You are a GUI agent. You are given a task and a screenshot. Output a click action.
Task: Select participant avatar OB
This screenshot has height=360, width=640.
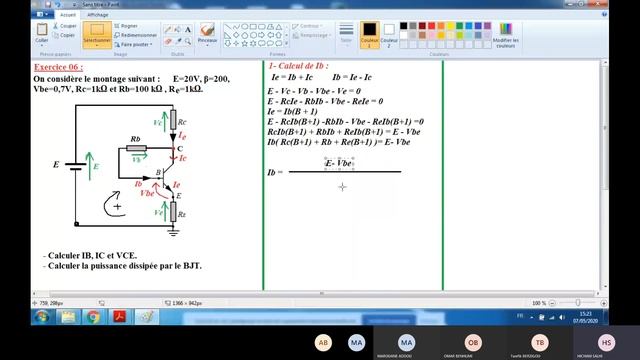(x=473, y=343)
